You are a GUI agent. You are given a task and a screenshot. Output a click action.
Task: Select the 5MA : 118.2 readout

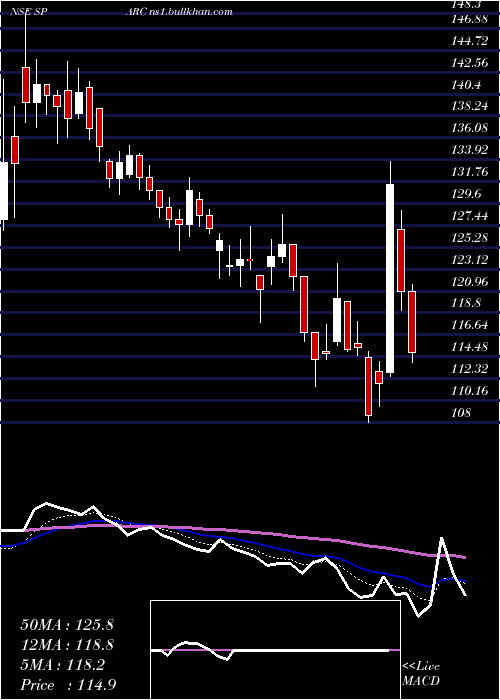click(x=62, y=665)
